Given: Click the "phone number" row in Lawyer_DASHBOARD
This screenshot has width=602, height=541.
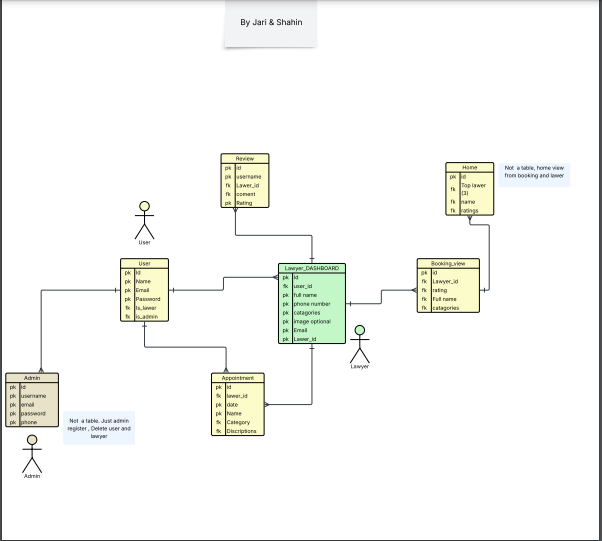Looking at the screenshot, I should point(312,304).
